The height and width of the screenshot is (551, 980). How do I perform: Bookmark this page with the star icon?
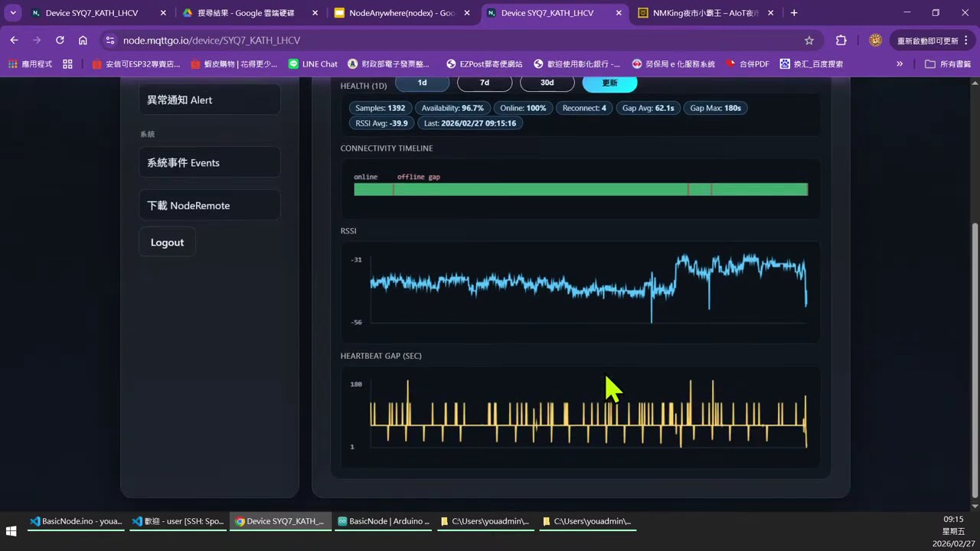(809, 41)
